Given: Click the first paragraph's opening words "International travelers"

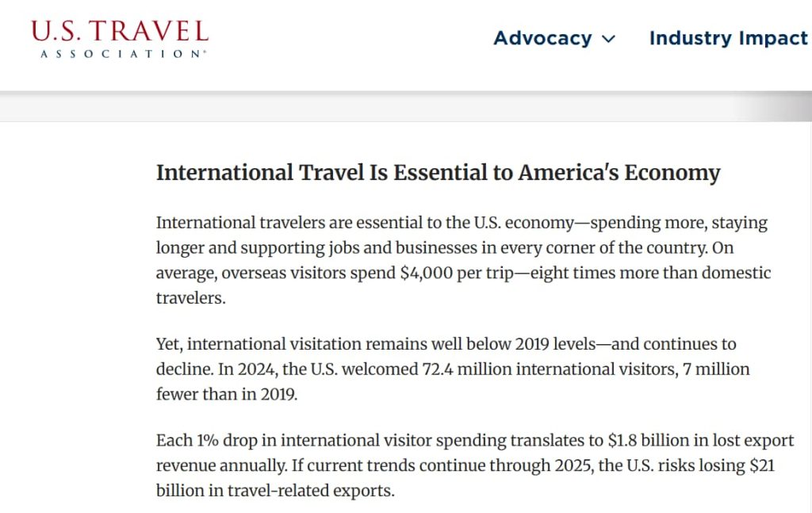Looking at the screenshot, I should [x=217, y=223].
